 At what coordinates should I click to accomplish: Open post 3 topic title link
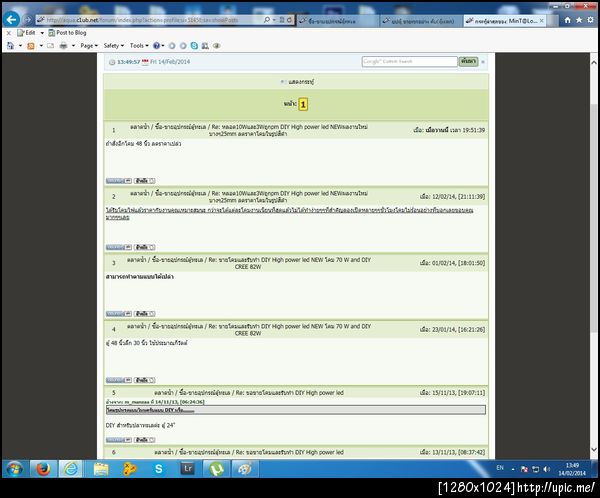[248, 263]
